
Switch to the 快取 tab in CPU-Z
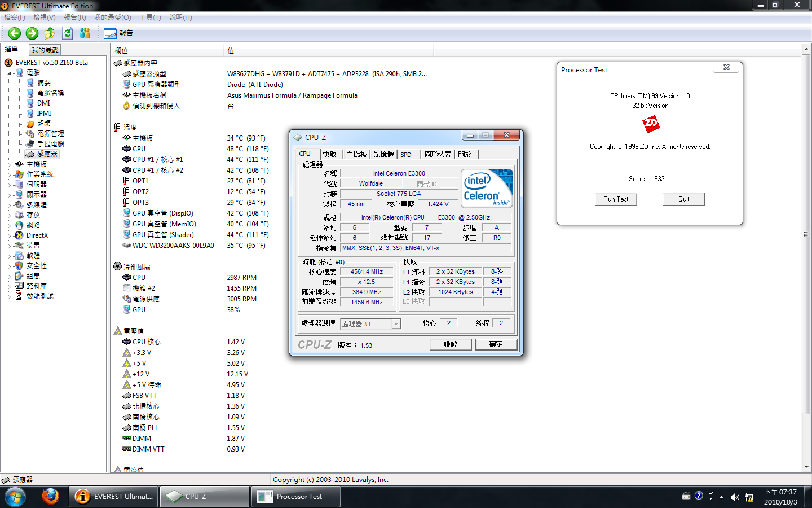330,154
